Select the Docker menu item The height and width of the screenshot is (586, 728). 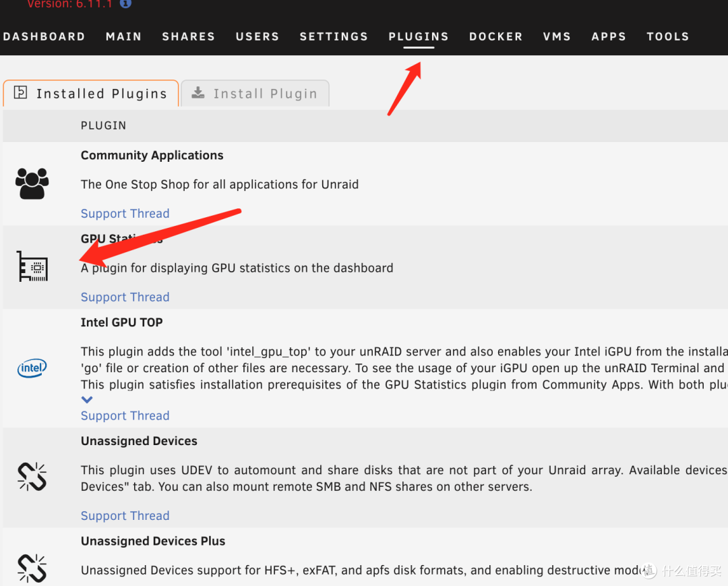[495, 36]
